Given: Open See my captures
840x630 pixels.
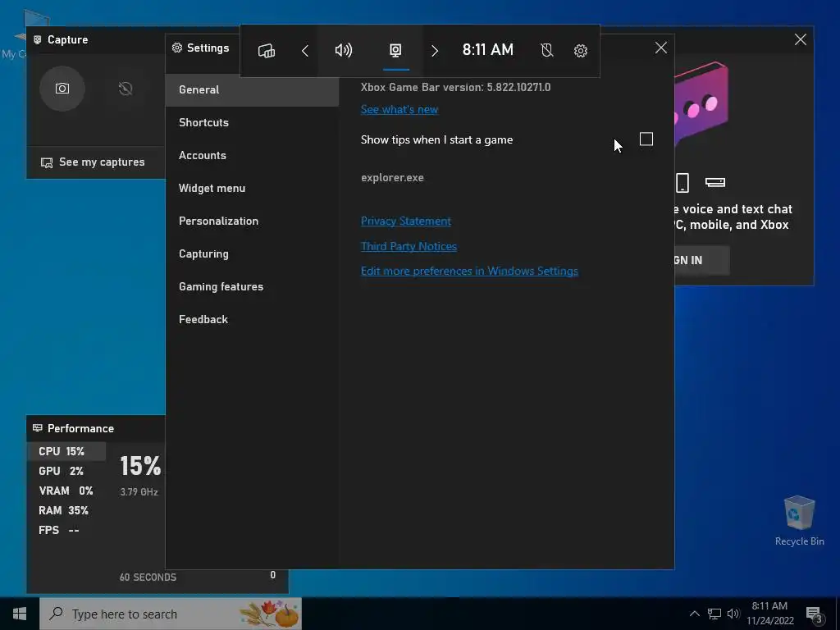Looking at the screenshot, I should point(93,162).
